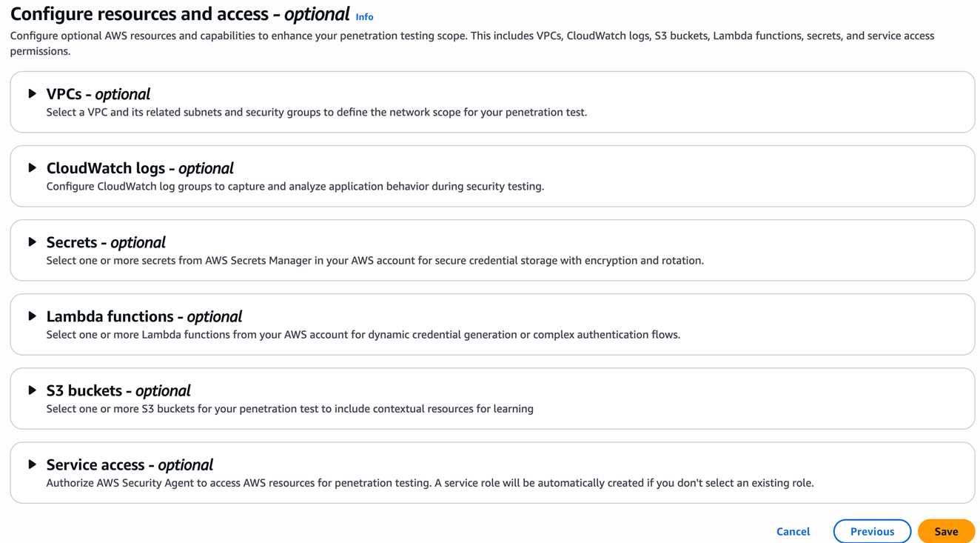The width and height of the screenshot is (980, 543).
Task: Expand the VPCs section arrow
Action: click(x=33, y=94)
